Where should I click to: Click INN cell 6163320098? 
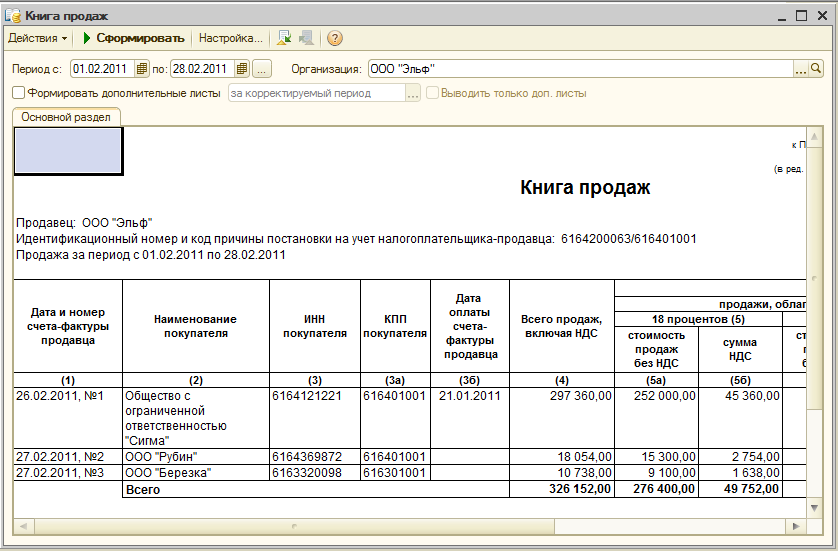coord(315,473)
